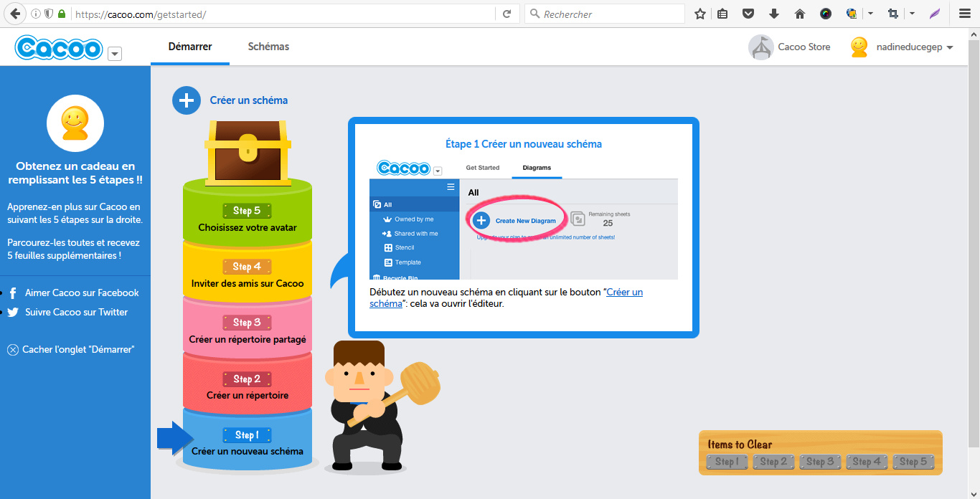Click the site information icon in address bar

(36, 14)
